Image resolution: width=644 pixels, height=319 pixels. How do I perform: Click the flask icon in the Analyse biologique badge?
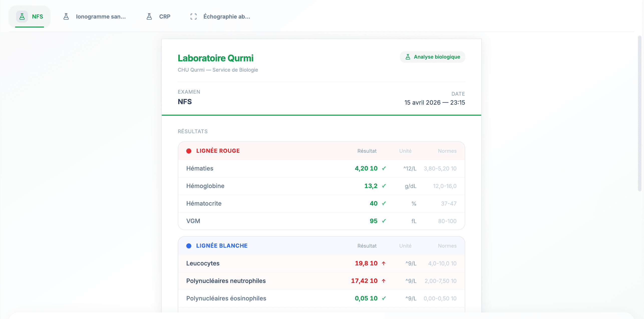408,57
